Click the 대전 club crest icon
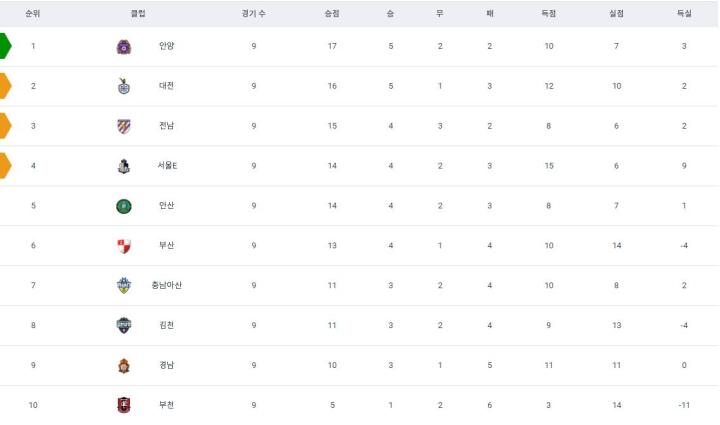Image resolution: width=720 pixels, height=425 pixels. [124, 86]
